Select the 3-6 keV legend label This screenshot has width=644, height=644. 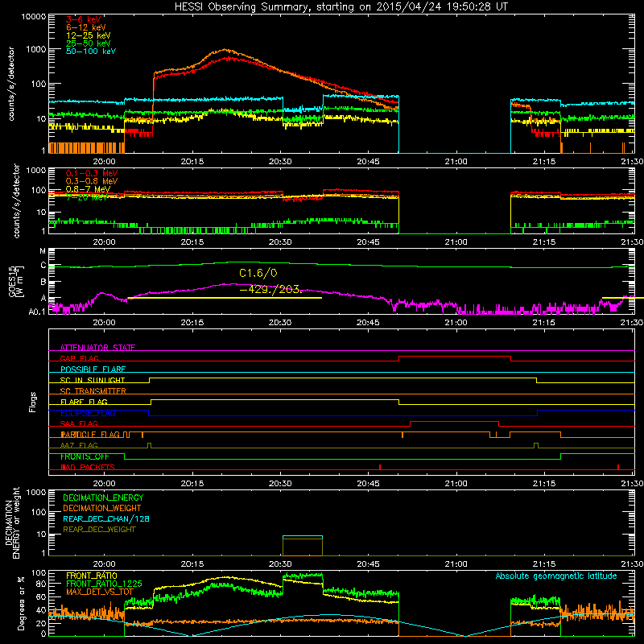click(84, 19)
